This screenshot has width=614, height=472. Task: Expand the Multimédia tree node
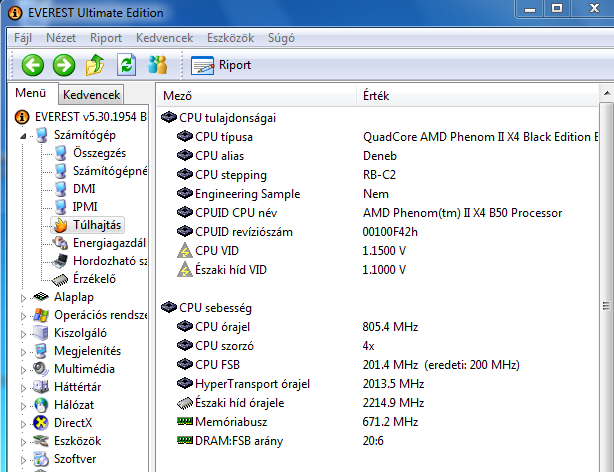23,370
